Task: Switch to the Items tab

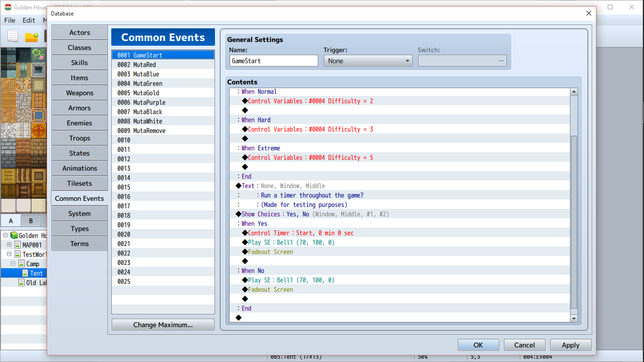Action: point(79,78)
